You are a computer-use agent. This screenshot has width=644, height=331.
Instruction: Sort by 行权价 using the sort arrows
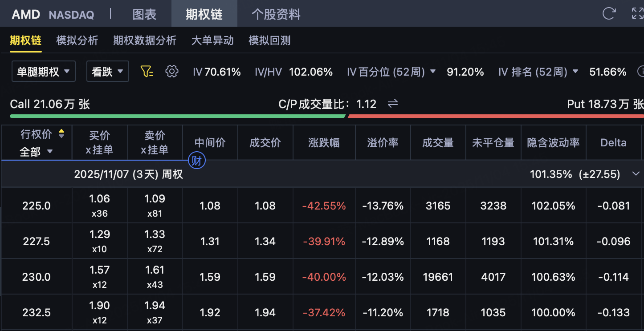[x=61, y=133]
